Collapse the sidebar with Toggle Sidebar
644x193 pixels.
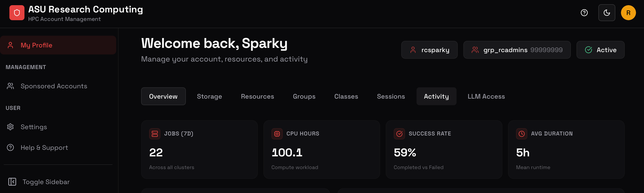[39, 182]
